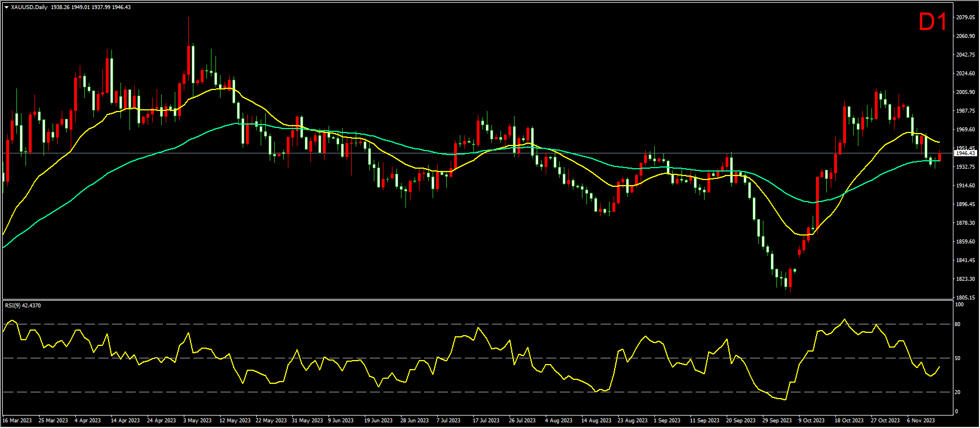Click the 2079.05 price axis label
The height and width of the screenshot is (428, 980).
pyautogui.click(x=965, y=18)
